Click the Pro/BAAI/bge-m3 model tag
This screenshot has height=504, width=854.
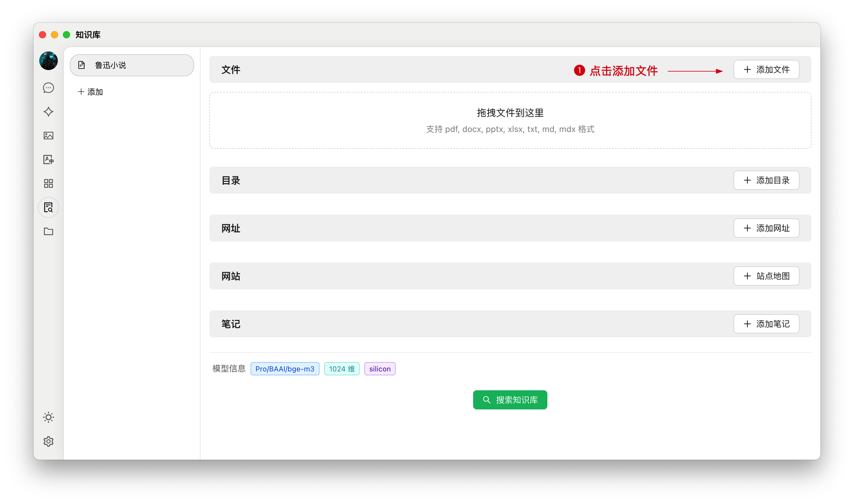pos(285,369)
